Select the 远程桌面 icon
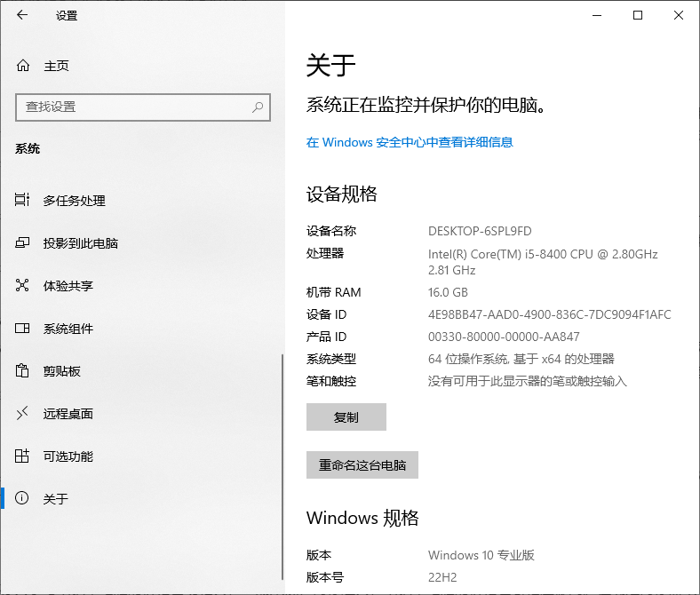 point(22,413)
